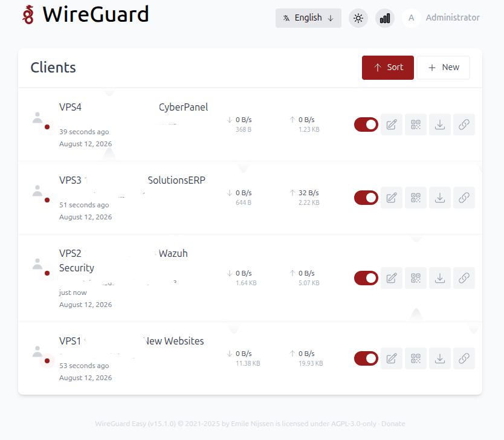Show QR code for VPS4

pos(416,125)
